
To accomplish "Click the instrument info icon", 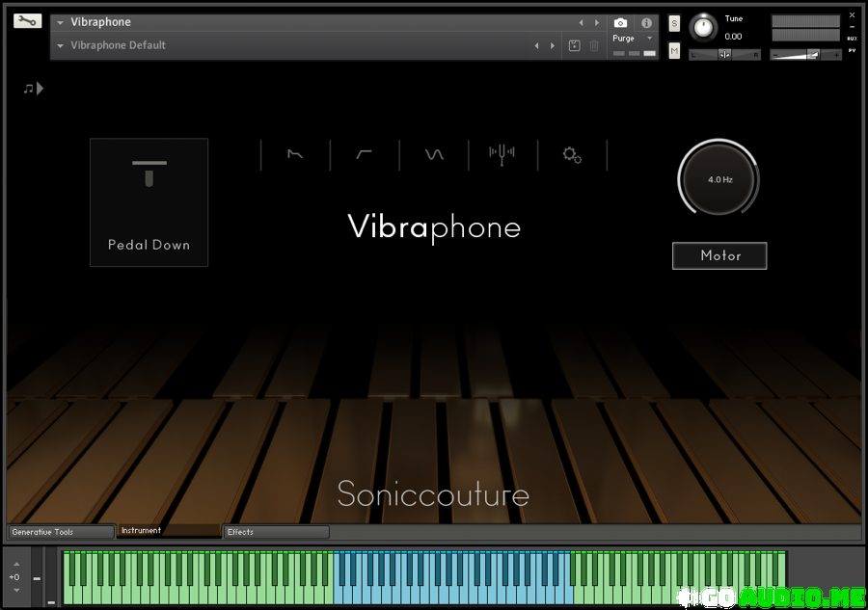I will [x=646, y=22].
